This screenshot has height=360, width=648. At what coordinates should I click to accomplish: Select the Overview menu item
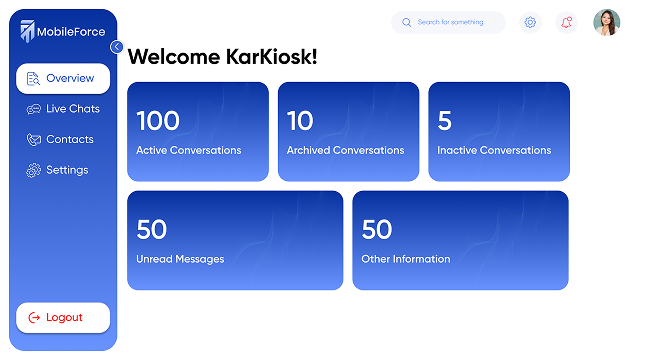[x=63, y=79]
